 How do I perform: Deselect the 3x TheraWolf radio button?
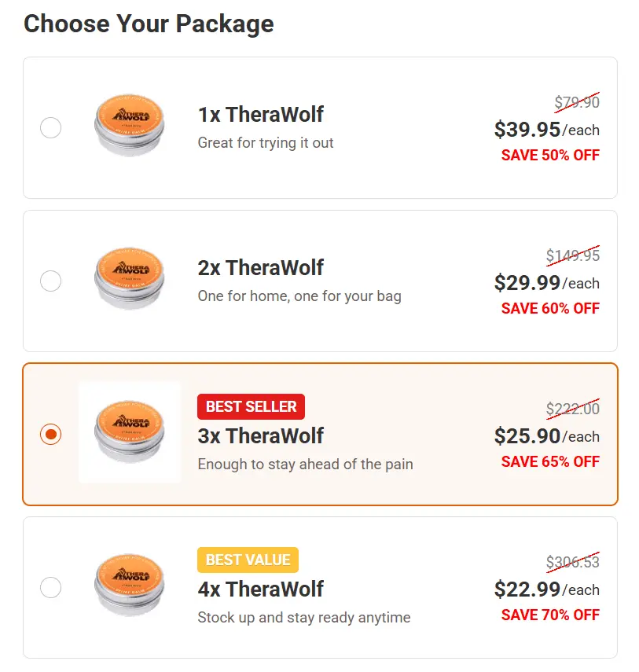pyautogui.click(x=50, y=434)
